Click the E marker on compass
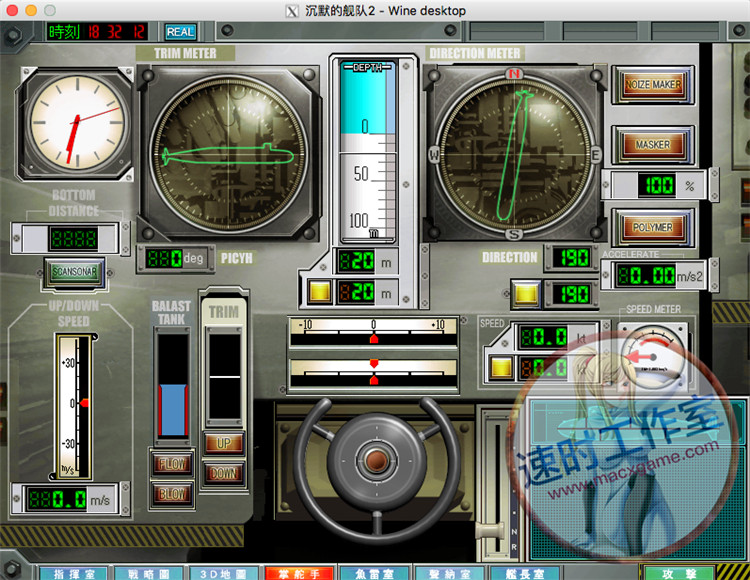This screenshot has height=580, width=750. pos(595,154)
